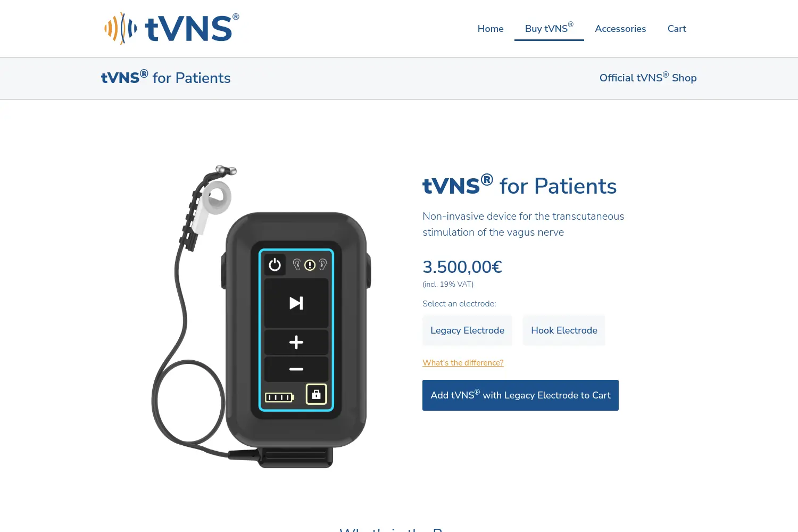This screenshot has width=798, height=532.
Task: Open the Home menu item
Action: click(x=491, y=29)
